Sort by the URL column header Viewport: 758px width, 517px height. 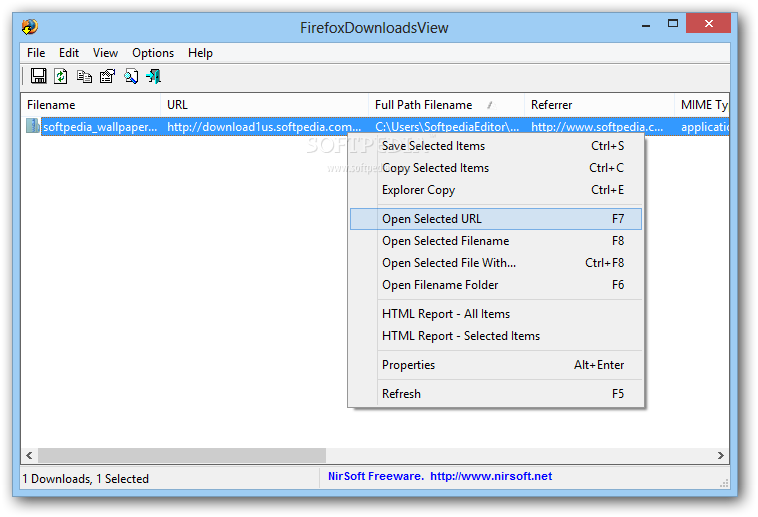pos(264,105)
